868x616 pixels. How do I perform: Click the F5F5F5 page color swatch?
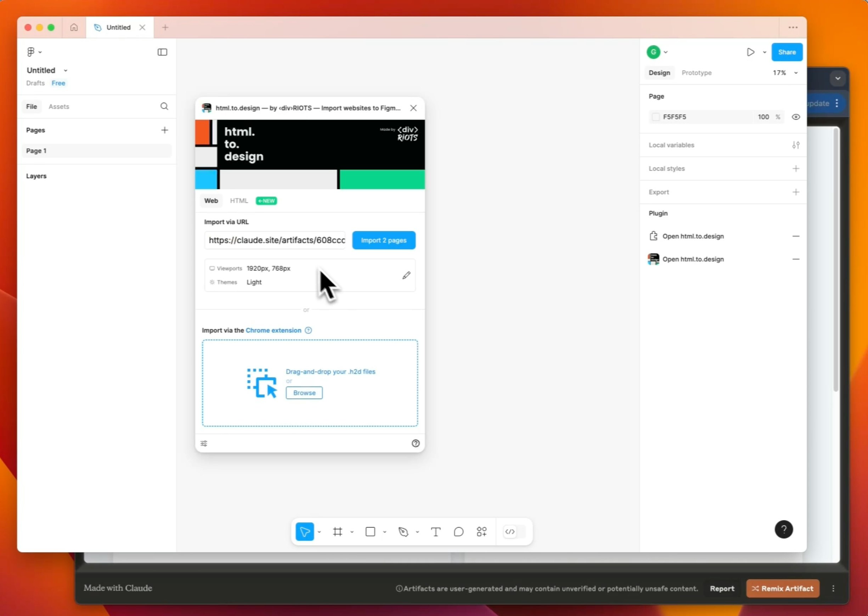click(x=656, y=117)
